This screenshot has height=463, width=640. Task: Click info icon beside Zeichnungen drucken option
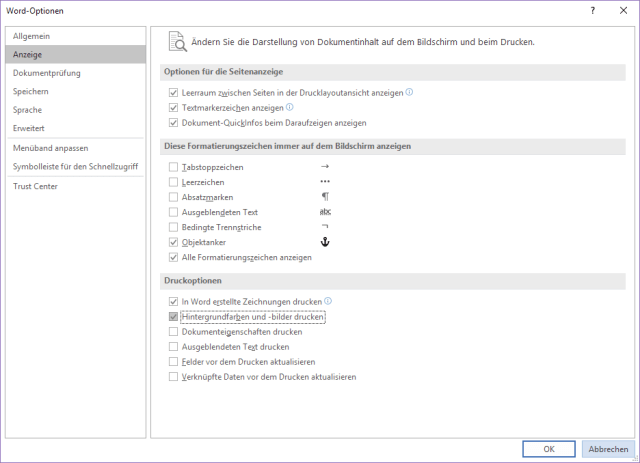click(328, 301)
